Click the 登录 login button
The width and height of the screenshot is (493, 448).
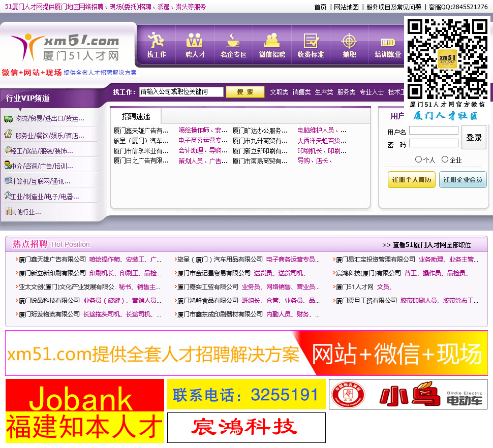tap(474, 137)
